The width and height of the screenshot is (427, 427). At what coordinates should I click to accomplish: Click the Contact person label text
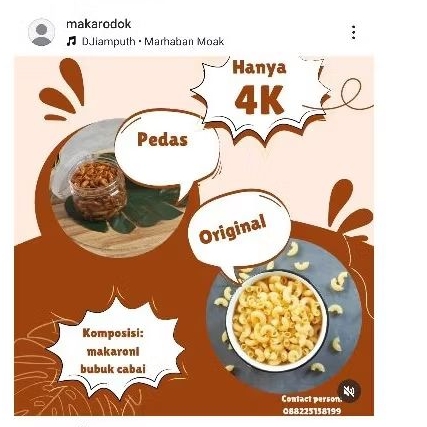(312, 399)
